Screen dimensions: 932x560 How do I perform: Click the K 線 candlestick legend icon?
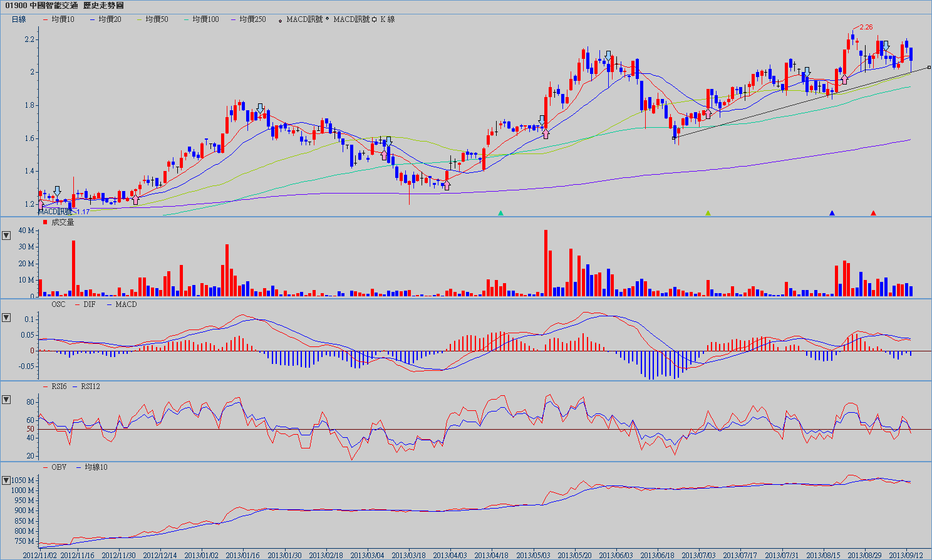[x=375, y=19]
